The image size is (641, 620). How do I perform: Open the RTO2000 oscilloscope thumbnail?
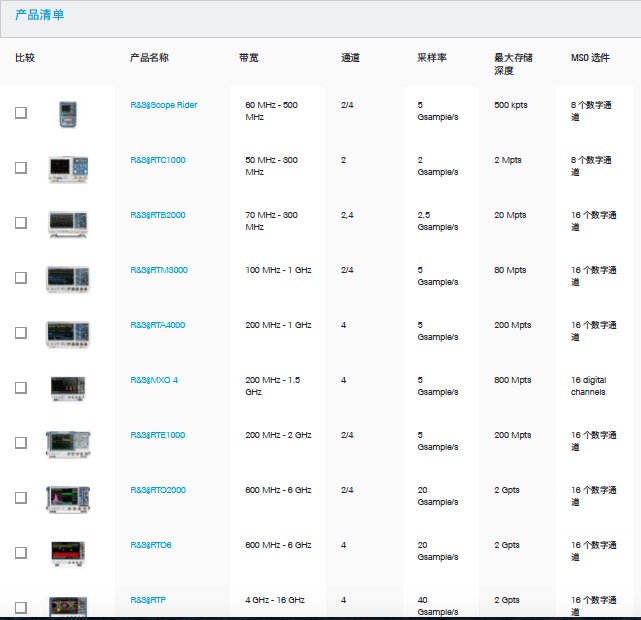68,499
